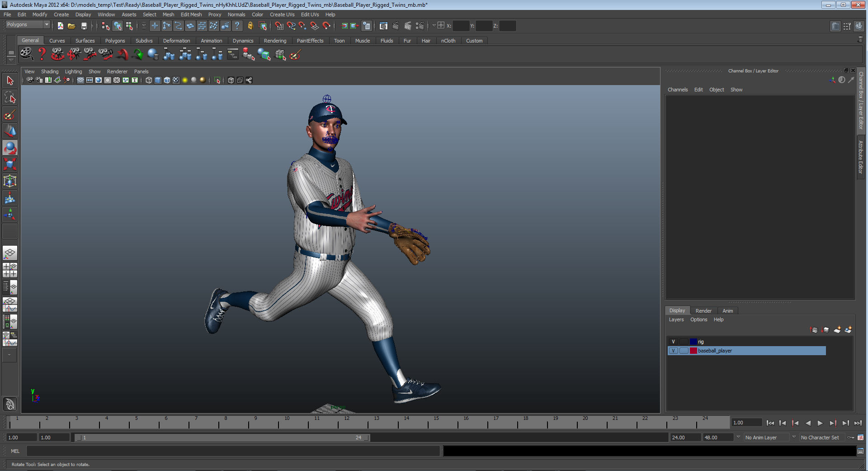Toggle smooth shade all blue cube
Screen dimensions: 868x471
click(x=158, y=80)
